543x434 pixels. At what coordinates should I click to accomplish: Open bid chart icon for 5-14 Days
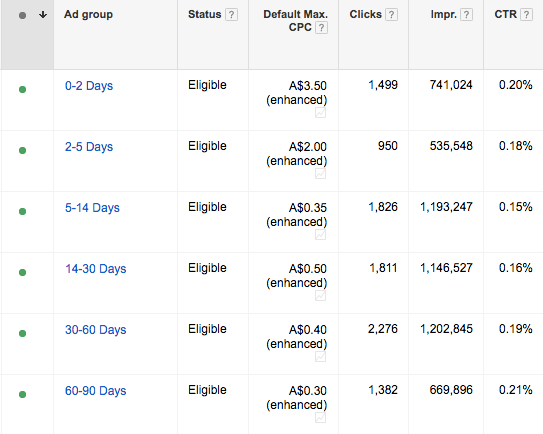pos(321,234)
